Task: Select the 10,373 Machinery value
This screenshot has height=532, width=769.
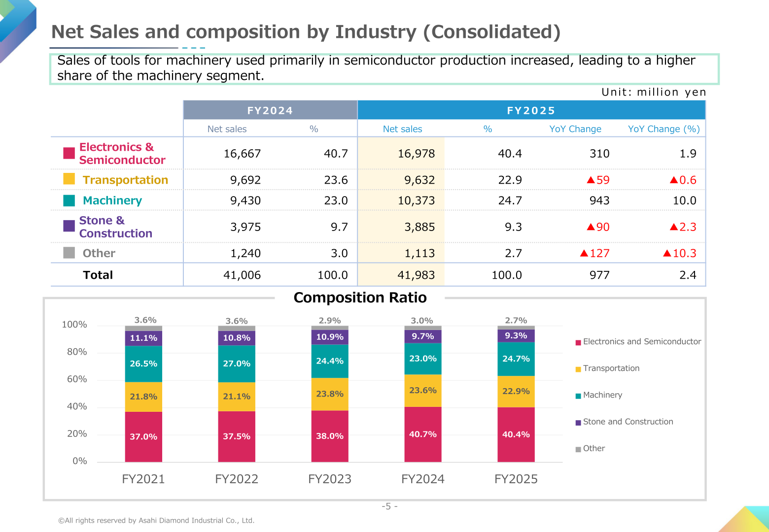Action: pyautogui.click(x=416, y=200)
